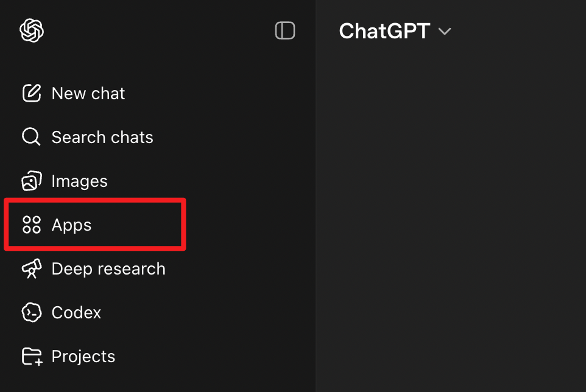Click the Projects folder icon

pyautogui.click(x=32, y=356)
